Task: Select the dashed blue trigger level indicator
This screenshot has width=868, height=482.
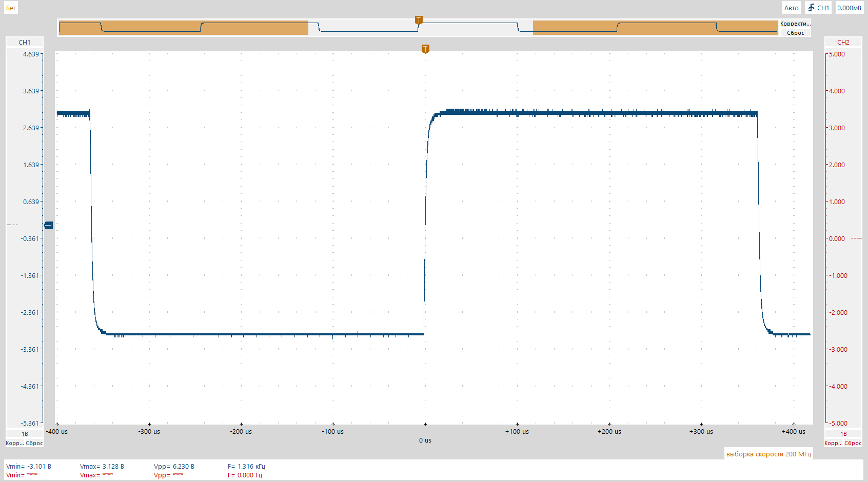Action: 12,225
